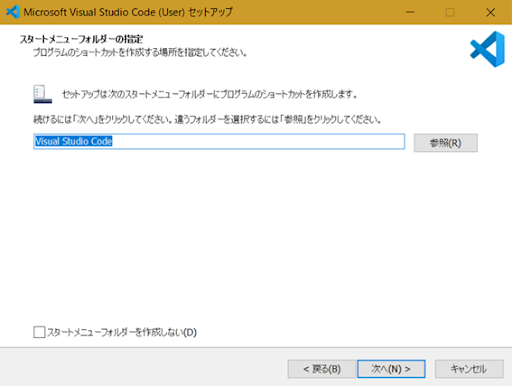Image resolution: width=512 pixels, height=386 pixels.
Task: Click the 続けるには「次へ」をクリック instruction text
Action: coord(207,119)
